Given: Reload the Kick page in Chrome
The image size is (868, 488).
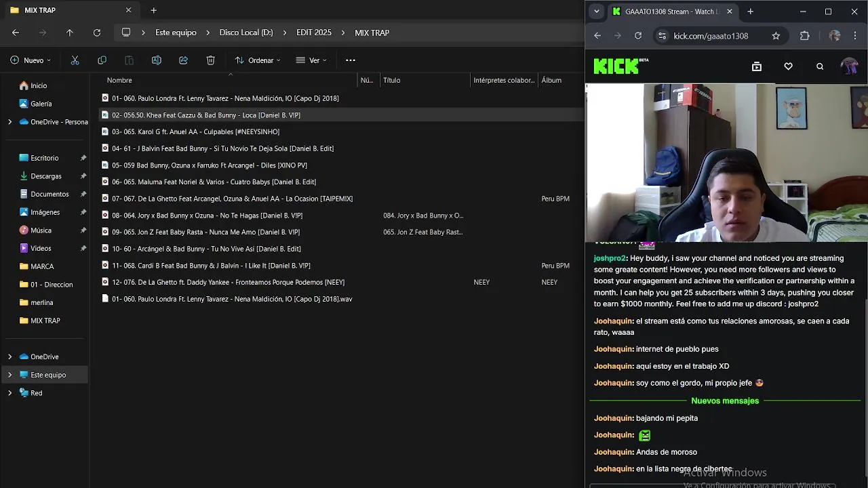Looking at the screenshot, I should click(638, 36).
